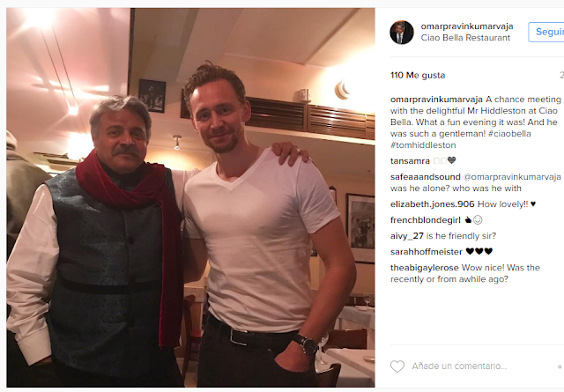Visit frenchblondegirl's profile
This screenshot has width=564, height=392.
pyautogui.click(x=425, y=220)
